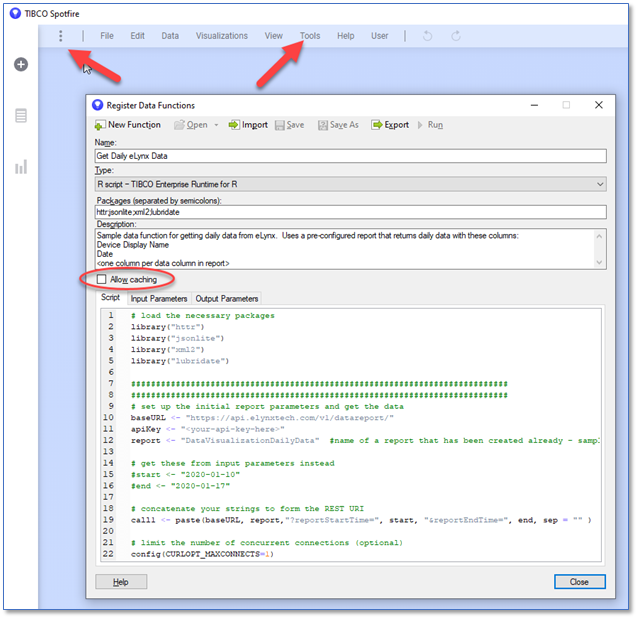Switch to the Output Parameters tab
638x619 pixels.
tap(227, 299)
